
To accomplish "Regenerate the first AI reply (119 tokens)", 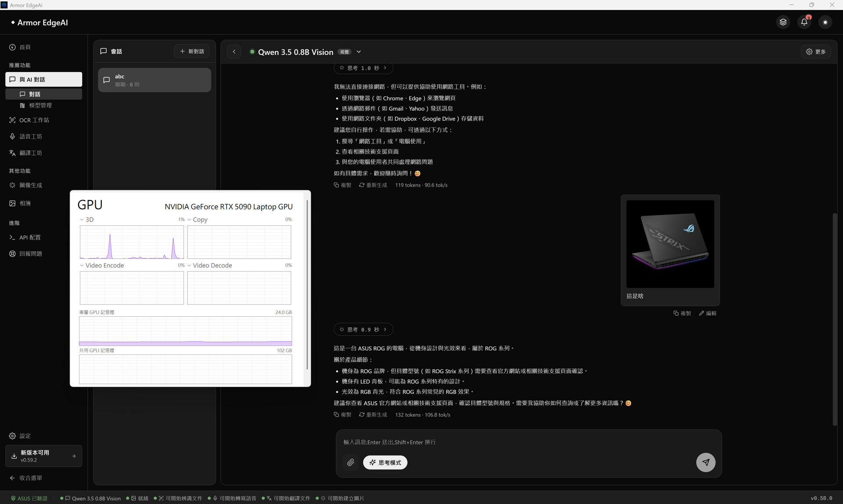I will (x=373, y=185).
